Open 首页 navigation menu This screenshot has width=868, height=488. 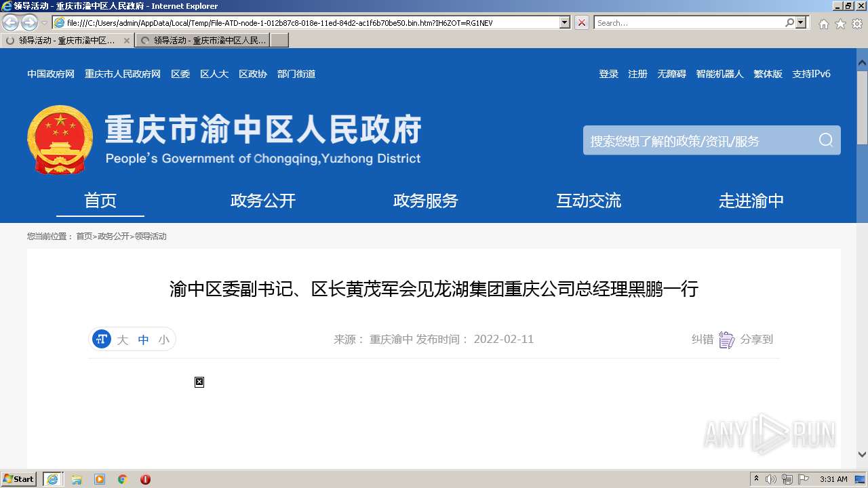click(x=100, y=201)
